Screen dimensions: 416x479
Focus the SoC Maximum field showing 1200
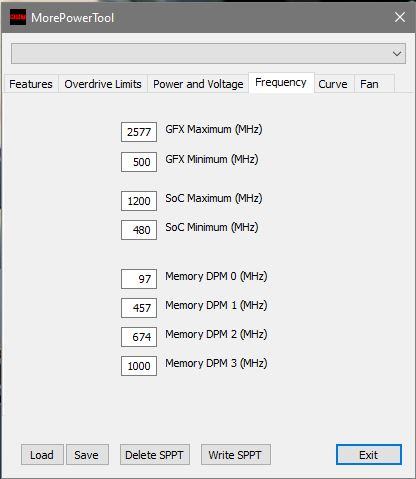(x=139, y=201)
